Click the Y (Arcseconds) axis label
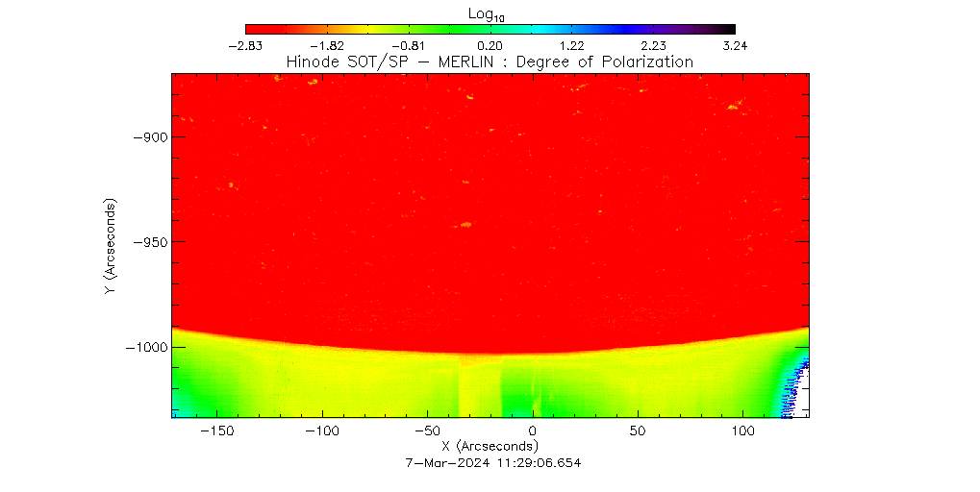This screenshot has width=980, height=492. click(112, 246)
